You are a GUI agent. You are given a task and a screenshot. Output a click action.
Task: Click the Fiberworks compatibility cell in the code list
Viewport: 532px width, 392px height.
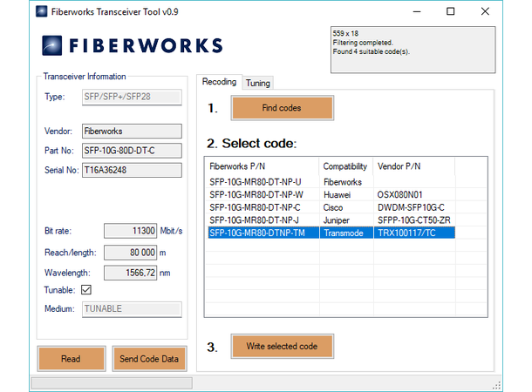(x=346, y=182)
